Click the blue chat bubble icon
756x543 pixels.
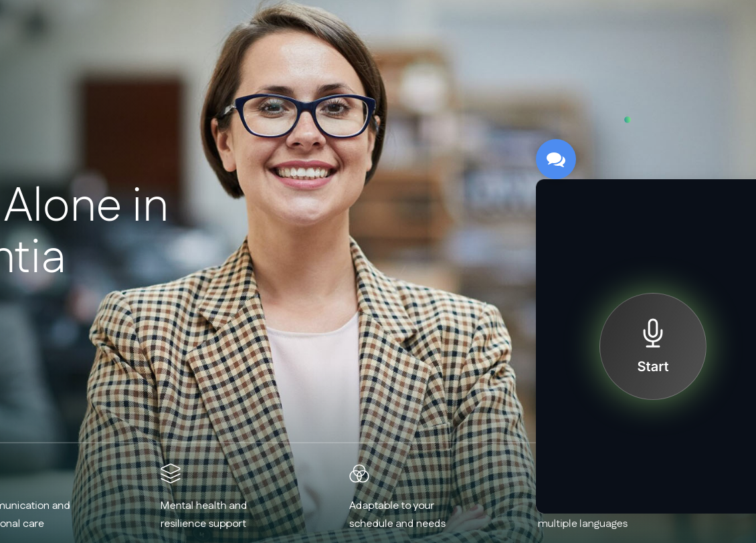point(556,159)
